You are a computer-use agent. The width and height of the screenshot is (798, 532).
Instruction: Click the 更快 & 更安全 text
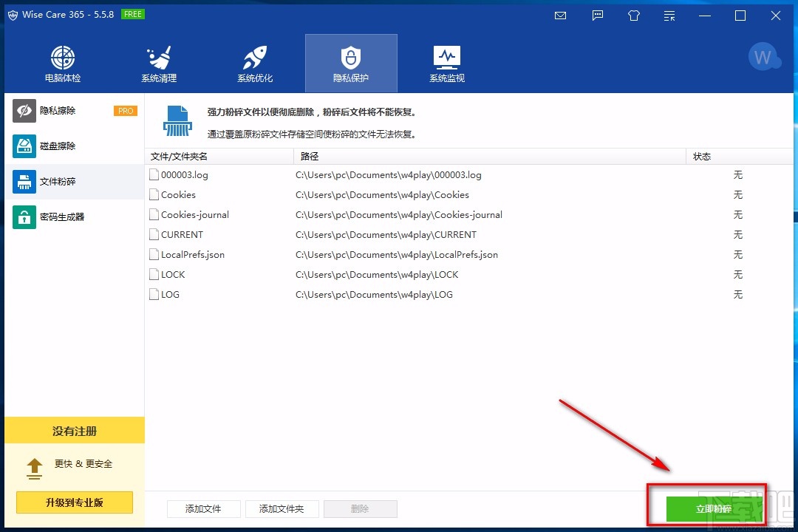click(x=83, y=464)
